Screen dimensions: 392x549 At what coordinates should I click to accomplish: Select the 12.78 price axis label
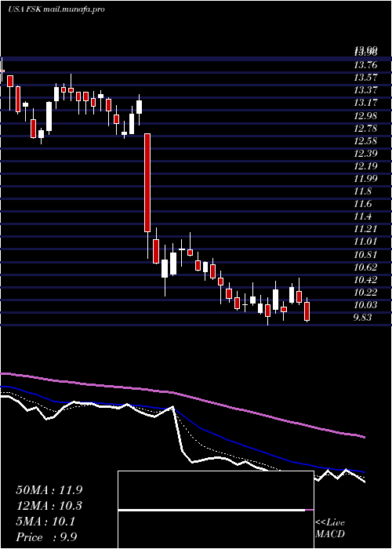[x=365, y=129]
